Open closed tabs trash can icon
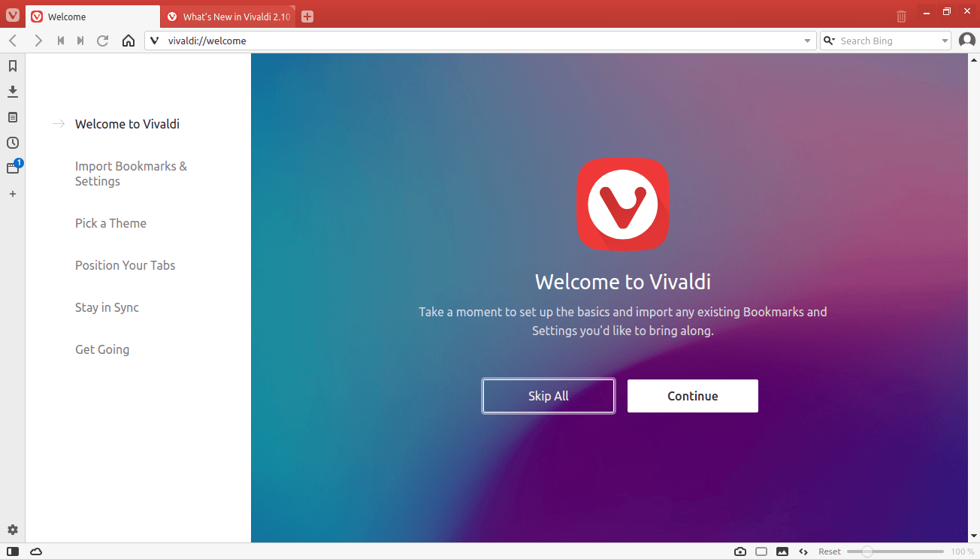This screenshot has height=559, width=980. 902,16
